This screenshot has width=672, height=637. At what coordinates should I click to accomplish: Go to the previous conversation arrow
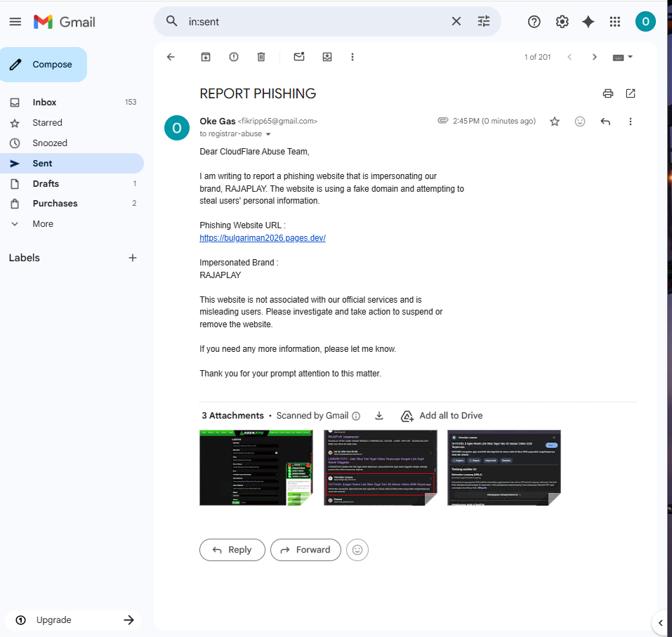click(x=569, y=57)
